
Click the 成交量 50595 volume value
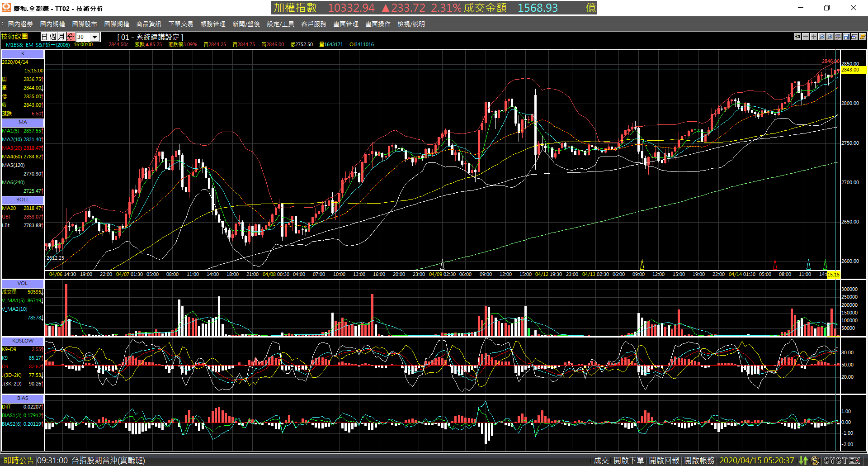(x=23, y=292)
